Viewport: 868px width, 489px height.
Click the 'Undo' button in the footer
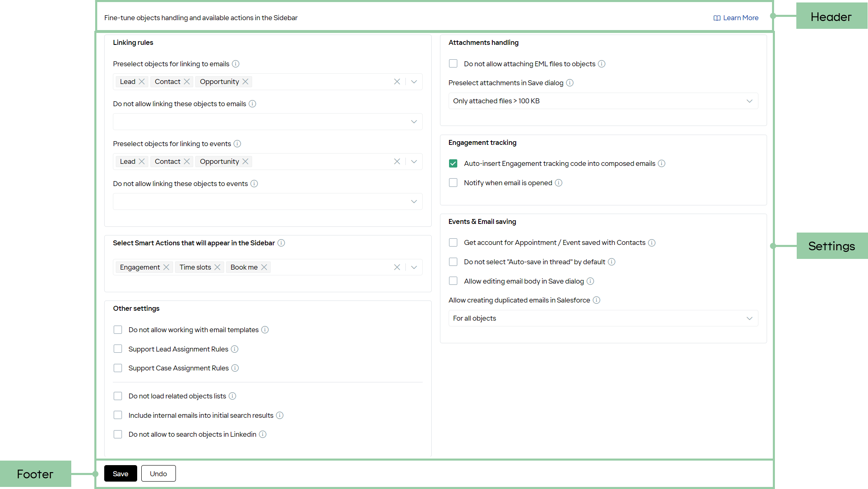(158, 473)
